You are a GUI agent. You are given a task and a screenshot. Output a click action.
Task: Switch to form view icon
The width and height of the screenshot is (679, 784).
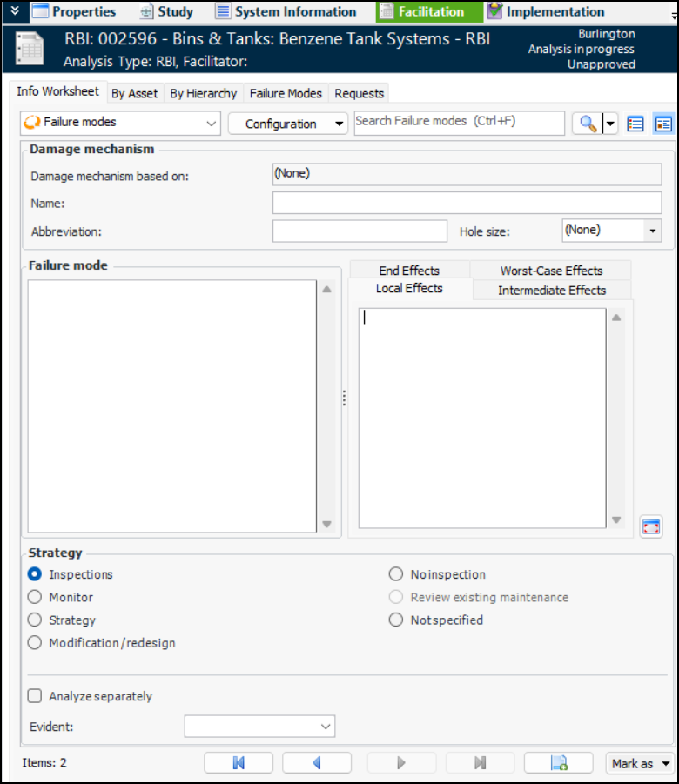point(663,124)
